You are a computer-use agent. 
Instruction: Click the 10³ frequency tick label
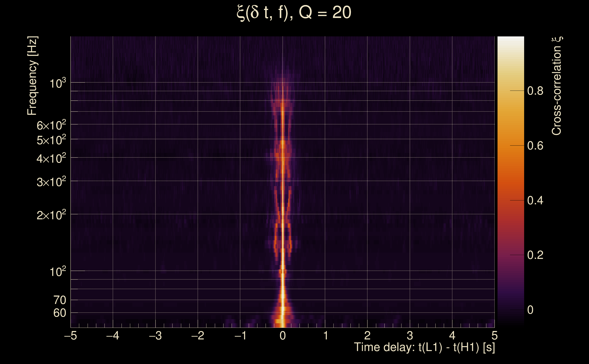(x=58, y=83)
